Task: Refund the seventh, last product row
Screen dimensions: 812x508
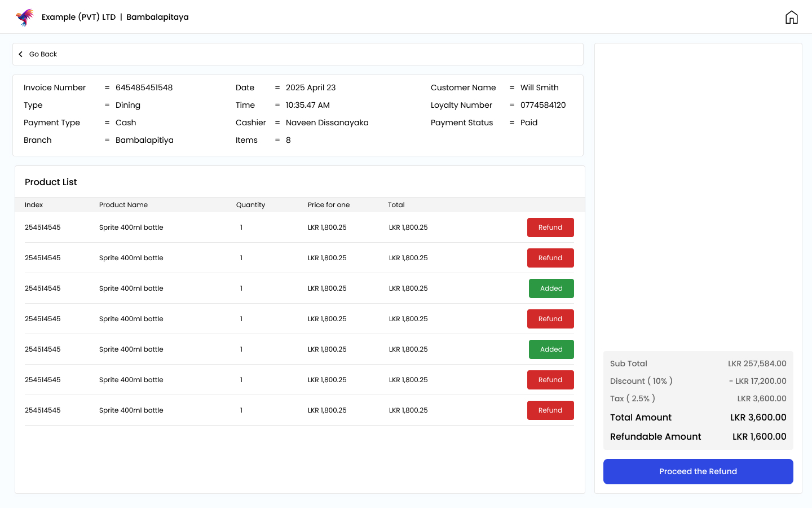Action: [550, 410]
